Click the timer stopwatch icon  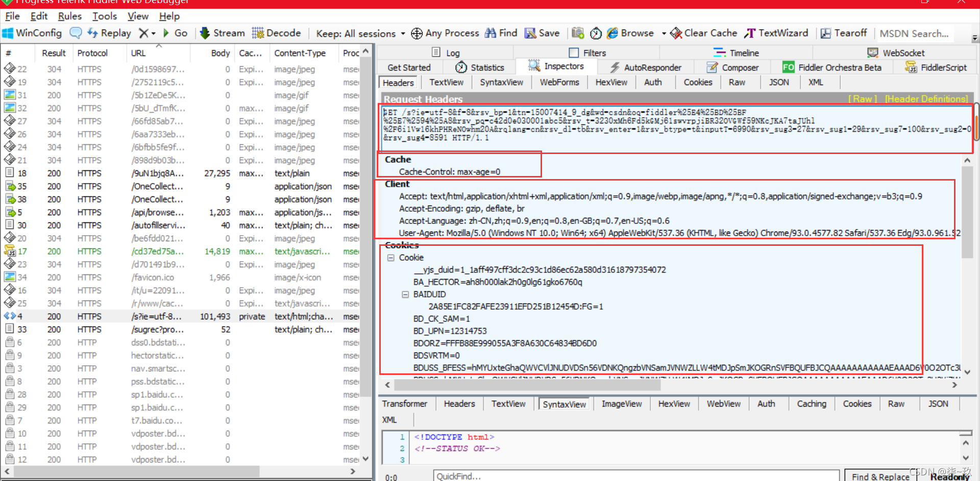(x=596, y=33)
